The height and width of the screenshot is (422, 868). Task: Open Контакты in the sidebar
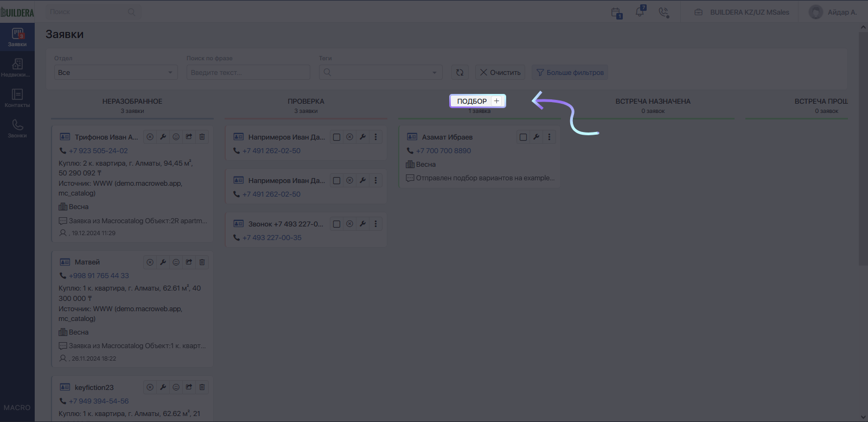[17, 98]
